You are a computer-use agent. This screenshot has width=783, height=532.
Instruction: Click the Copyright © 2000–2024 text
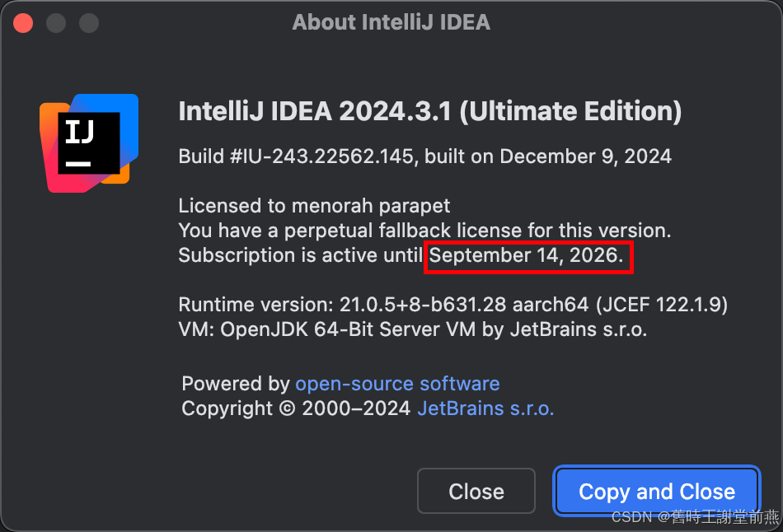(296, 408)
